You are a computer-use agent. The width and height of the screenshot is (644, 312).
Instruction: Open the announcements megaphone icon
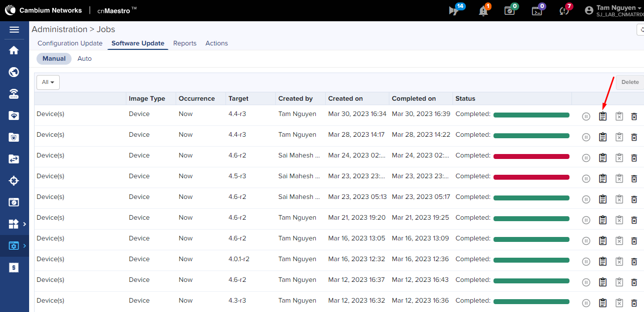click(x=455, y=11)
